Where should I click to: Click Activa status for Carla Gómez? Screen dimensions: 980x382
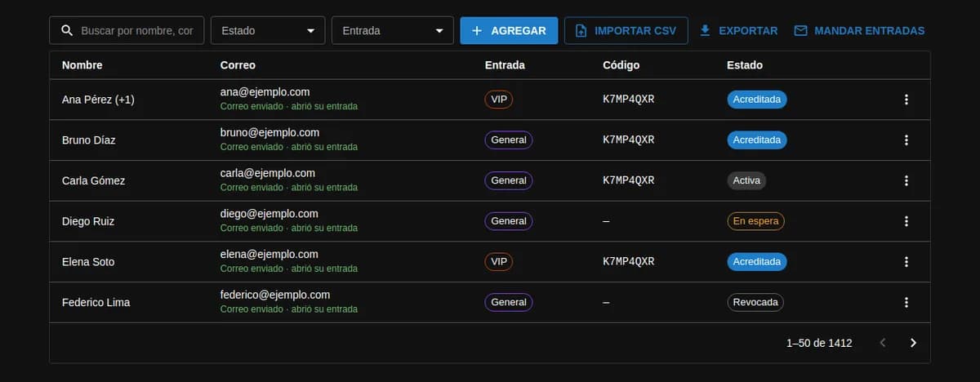pos(746,180)
